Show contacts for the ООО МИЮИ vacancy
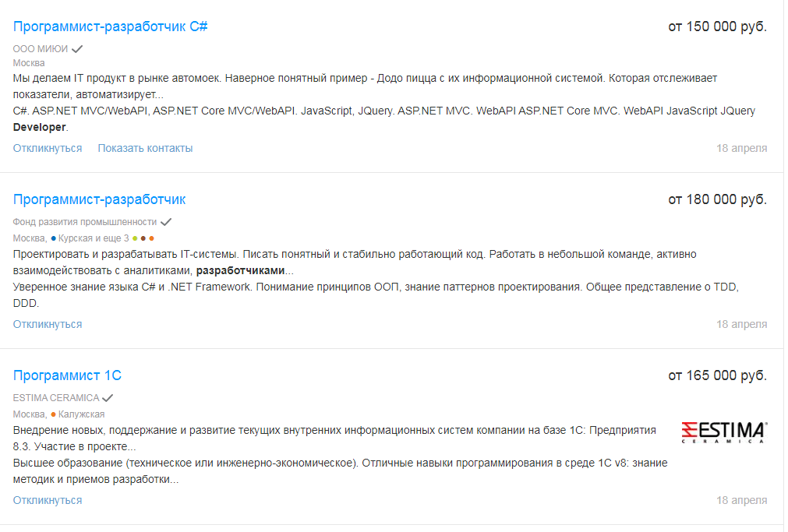 [x=145, y=148]
